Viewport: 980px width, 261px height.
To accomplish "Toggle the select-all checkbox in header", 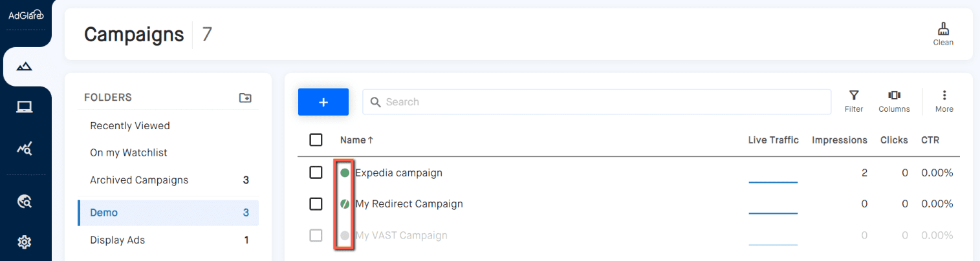I will tap(316, 140).
